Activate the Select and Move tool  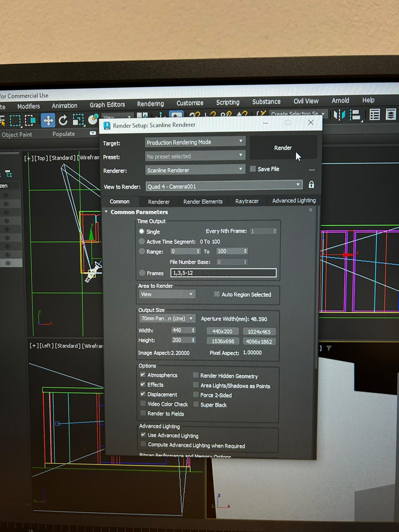(x=48, y=120)
